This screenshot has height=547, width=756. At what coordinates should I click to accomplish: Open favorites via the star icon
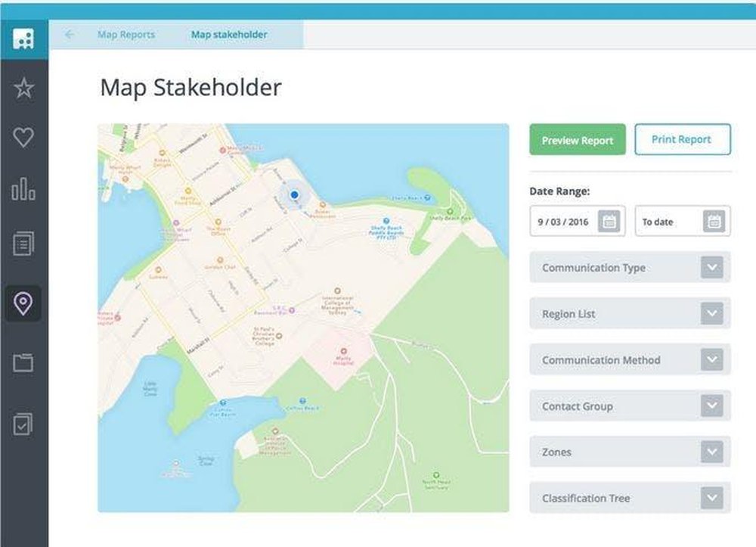[x=23, y=89]
